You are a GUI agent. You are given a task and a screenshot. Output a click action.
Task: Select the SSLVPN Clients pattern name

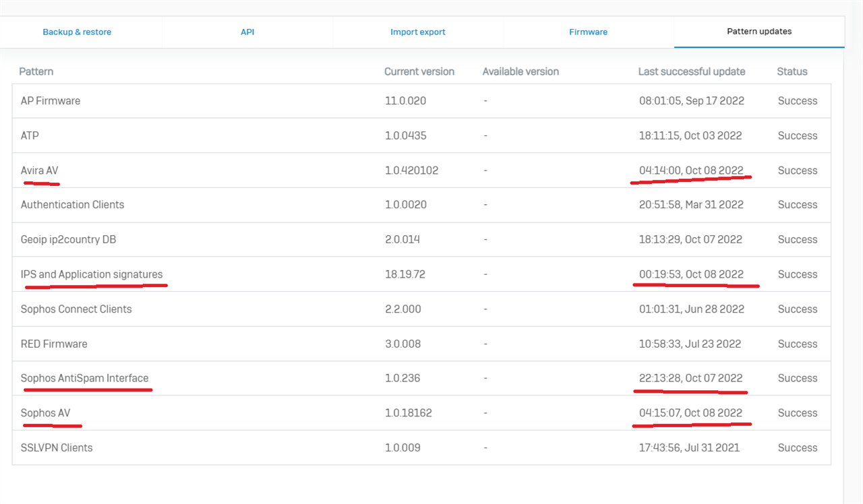click(x=57, y=447)
